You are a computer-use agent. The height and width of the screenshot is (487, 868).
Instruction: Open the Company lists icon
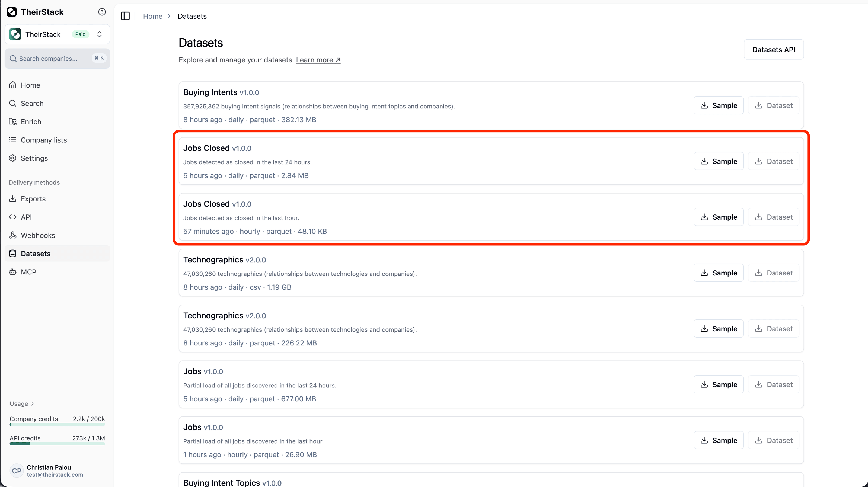tap(13, 140)
